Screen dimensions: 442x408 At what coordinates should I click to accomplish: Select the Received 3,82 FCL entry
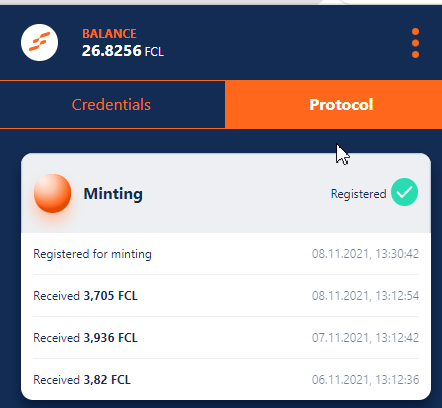[x=226, y=380]
